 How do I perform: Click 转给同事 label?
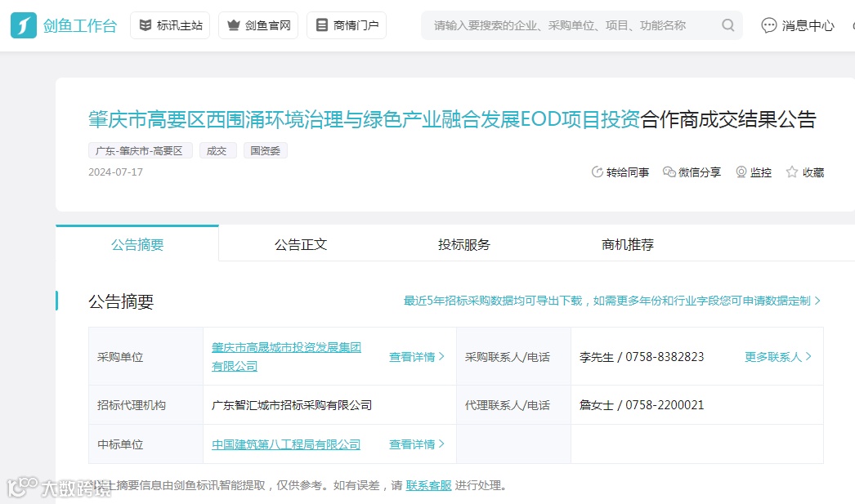point(628,172)
